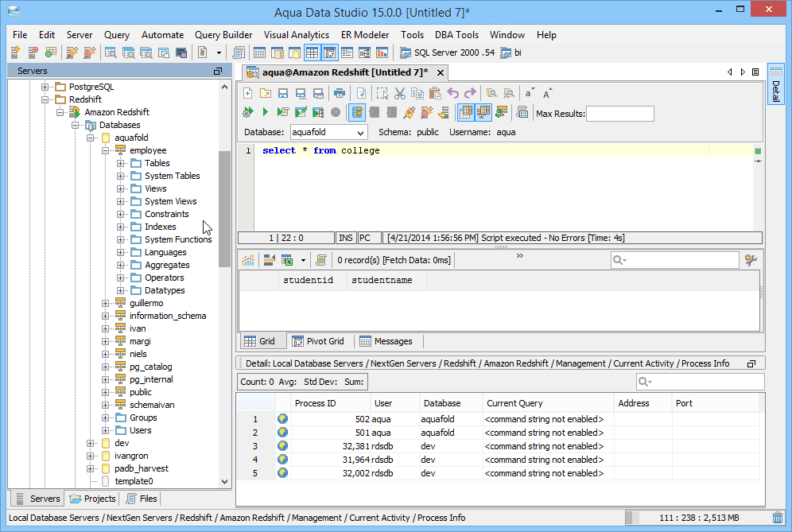Screen dimensions: 792x532
Task: Close the aqua@Amazon Redshift query tab
Action: (441, 72)
